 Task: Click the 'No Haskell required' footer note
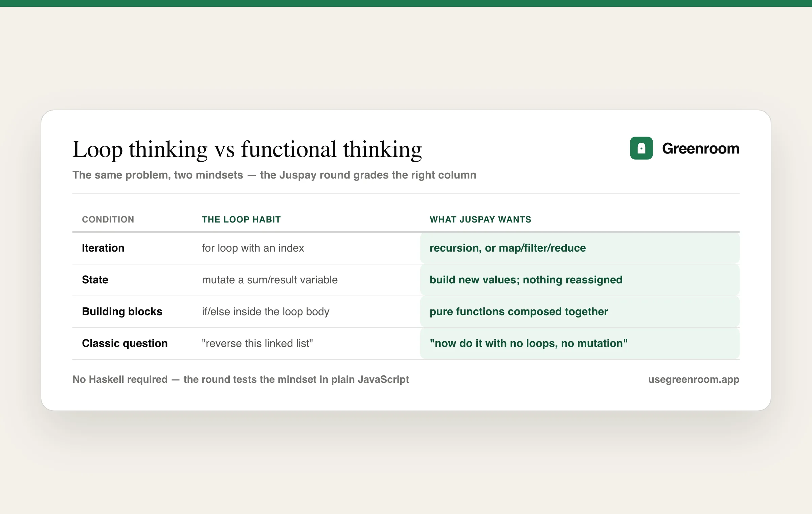(x=241, y=379)
